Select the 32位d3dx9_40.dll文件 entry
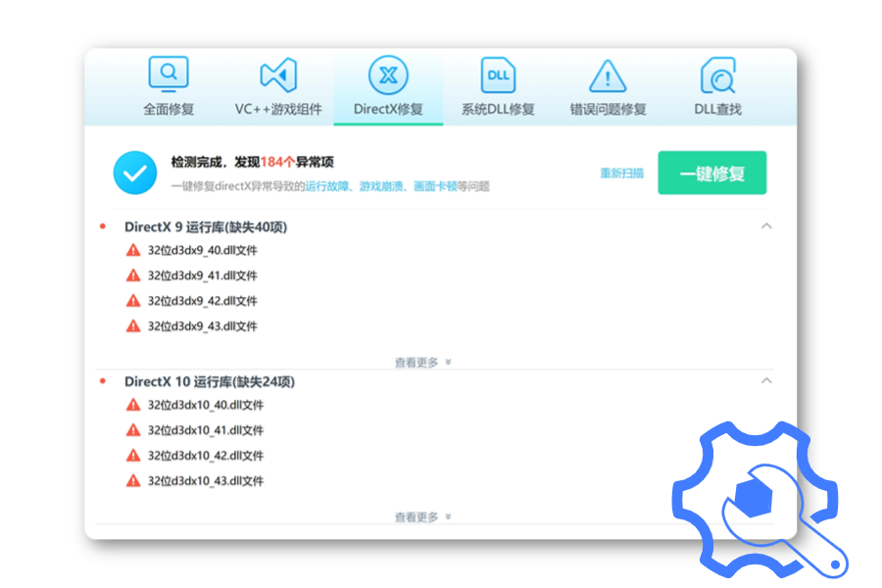 click(x=203, y=251)
